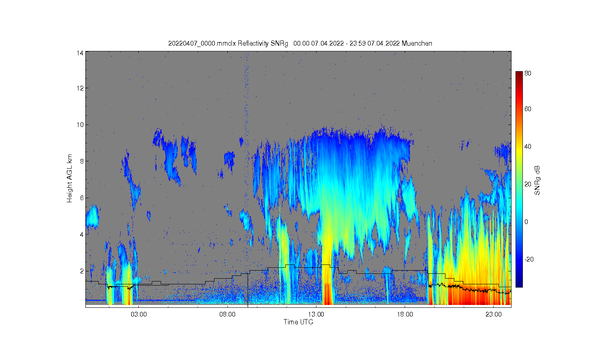Click the 12 km height tick label
Viewport: 607px width, 364px height.
tap(80, 88)
